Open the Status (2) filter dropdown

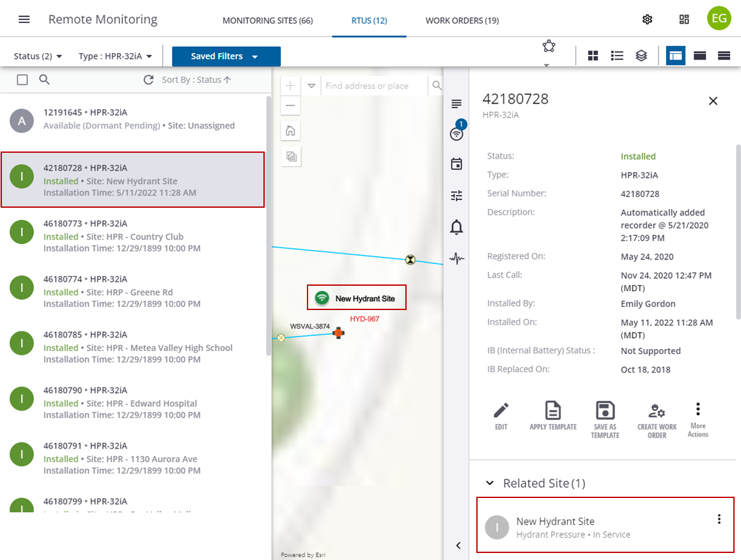point(38,56)
